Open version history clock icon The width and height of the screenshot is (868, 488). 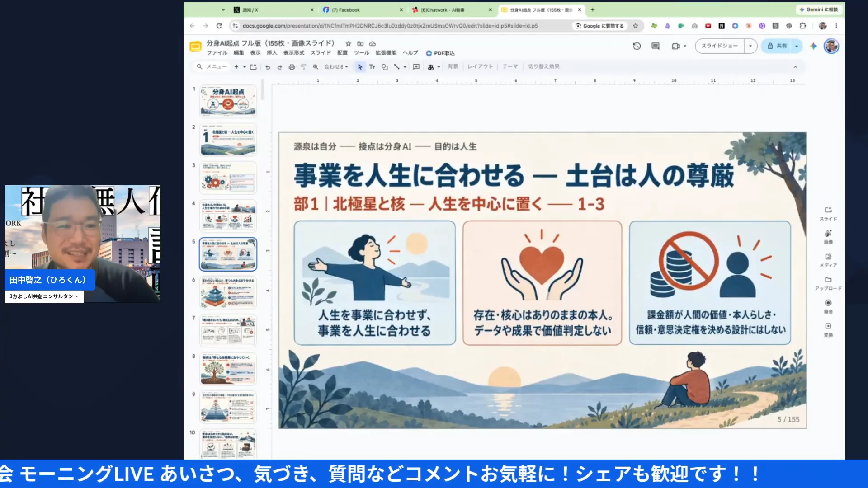pos(637,46)
